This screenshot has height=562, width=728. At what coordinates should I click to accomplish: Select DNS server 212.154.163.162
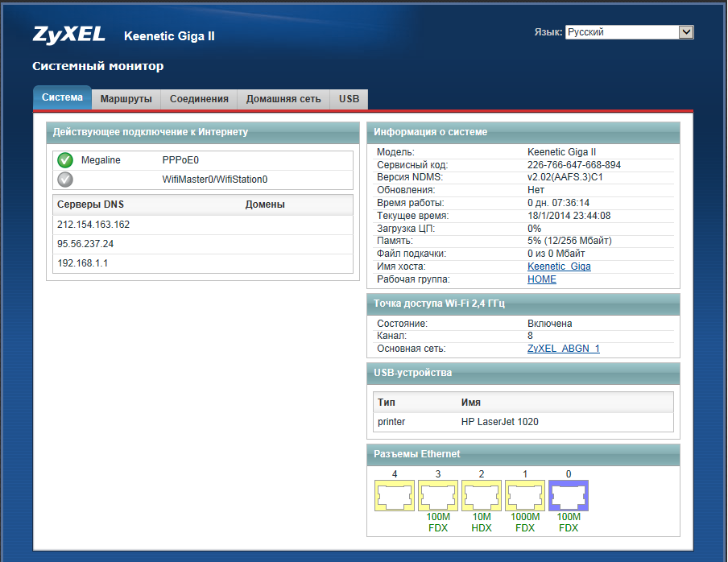click(x=93, y=225)
